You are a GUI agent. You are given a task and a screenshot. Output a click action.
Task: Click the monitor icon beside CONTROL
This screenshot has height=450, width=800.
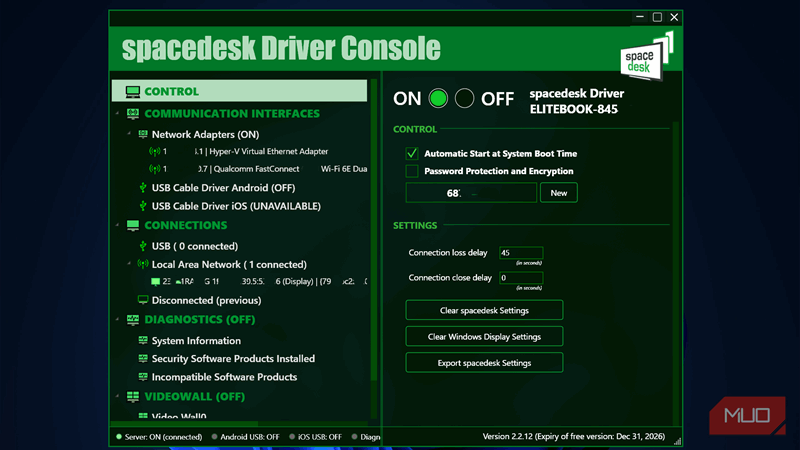[x=132, y=92]
